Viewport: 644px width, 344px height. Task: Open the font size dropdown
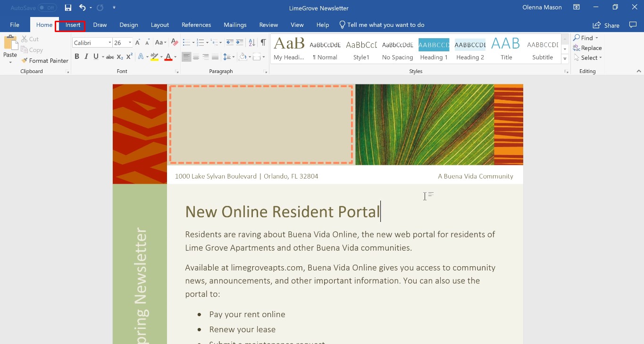tap(129, 42)
